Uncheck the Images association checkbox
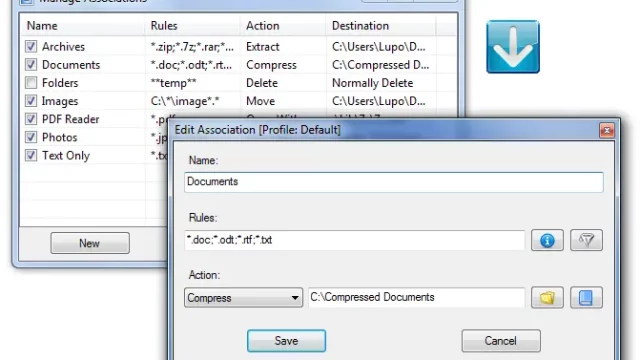 tap(31, 101)
